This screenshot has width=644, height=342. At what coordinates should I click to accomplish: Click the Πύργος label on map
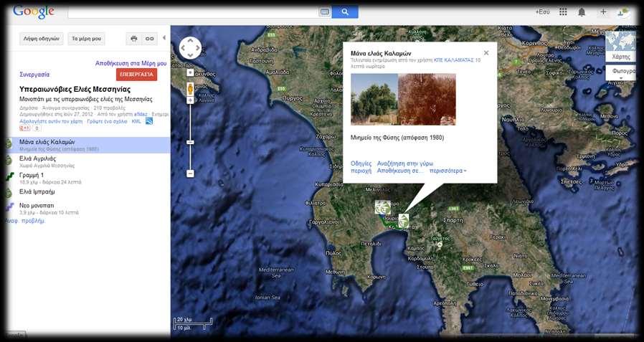[x=293, y=99]
